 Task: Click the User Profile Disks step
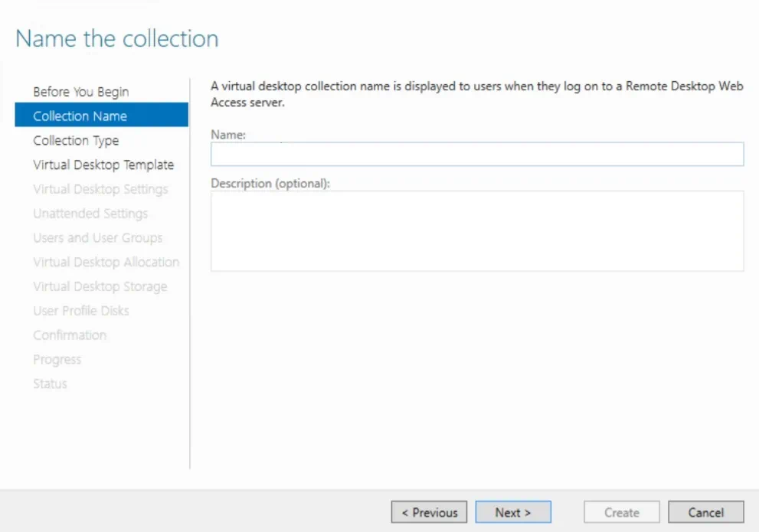point(80,311)
